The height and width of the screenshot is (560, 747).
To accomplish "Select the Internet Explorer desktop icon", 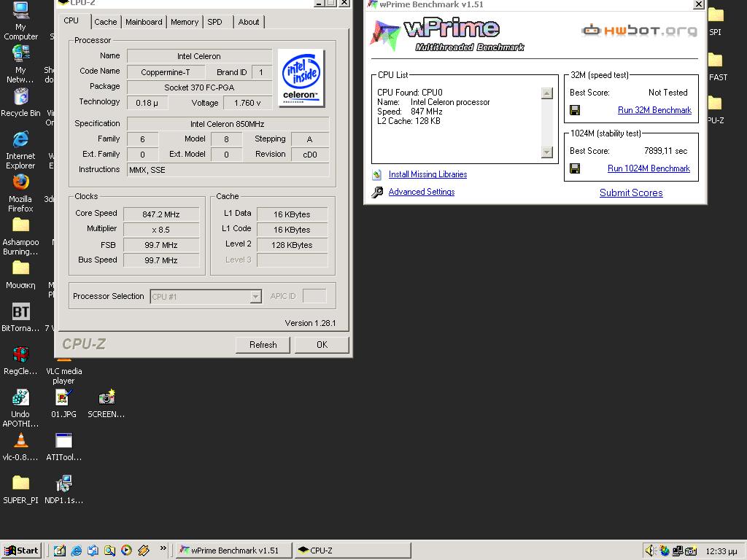I will click(20, 150).
